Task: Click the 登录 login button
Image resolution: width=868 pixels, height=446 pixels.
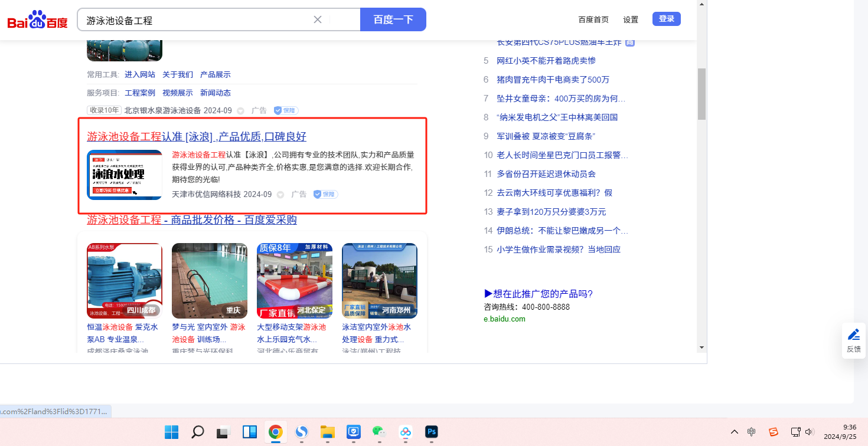Action: point(666,19)
